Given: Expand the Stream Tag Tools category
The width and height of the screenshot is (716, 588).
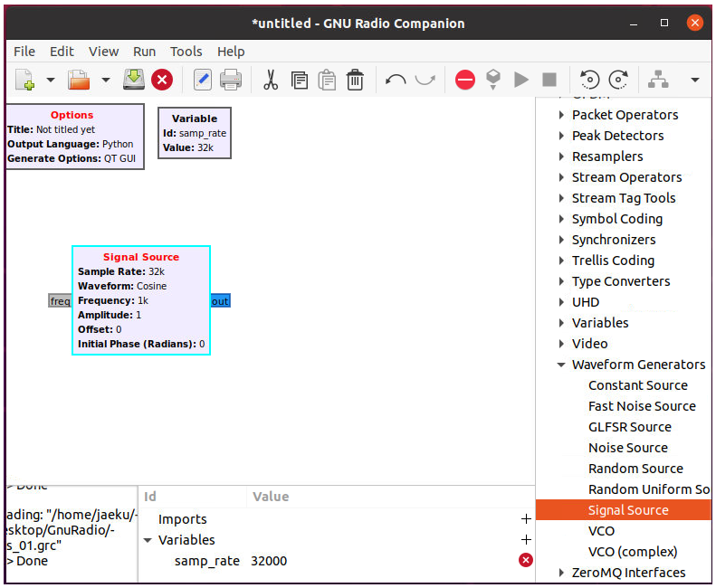Looking at the screenshot, I should (561, 198).
